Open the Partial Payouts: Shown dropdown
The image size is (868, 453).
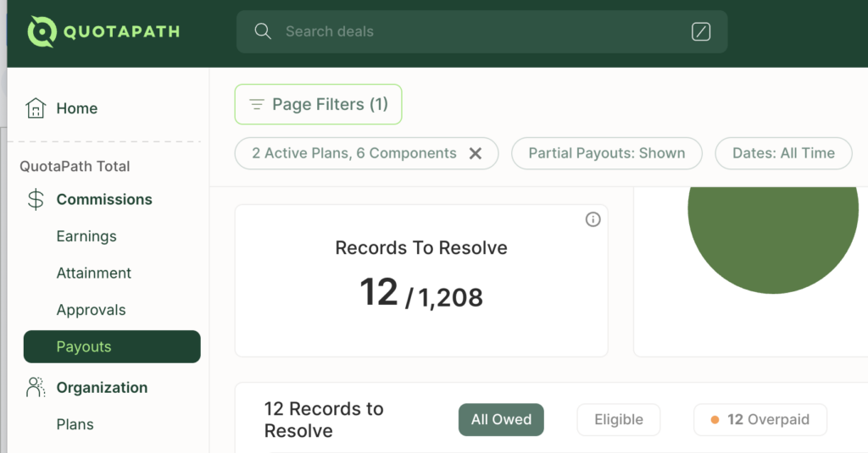pos(606,153)
